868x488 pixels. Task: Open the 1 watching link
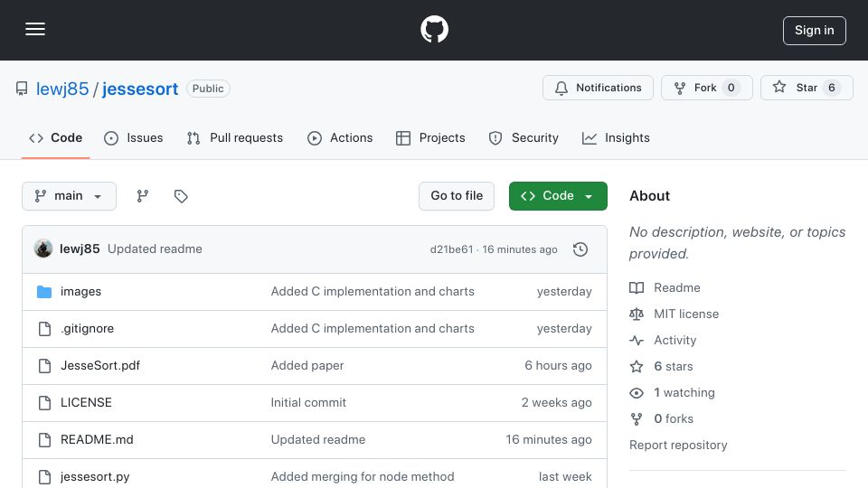point(684,393)
